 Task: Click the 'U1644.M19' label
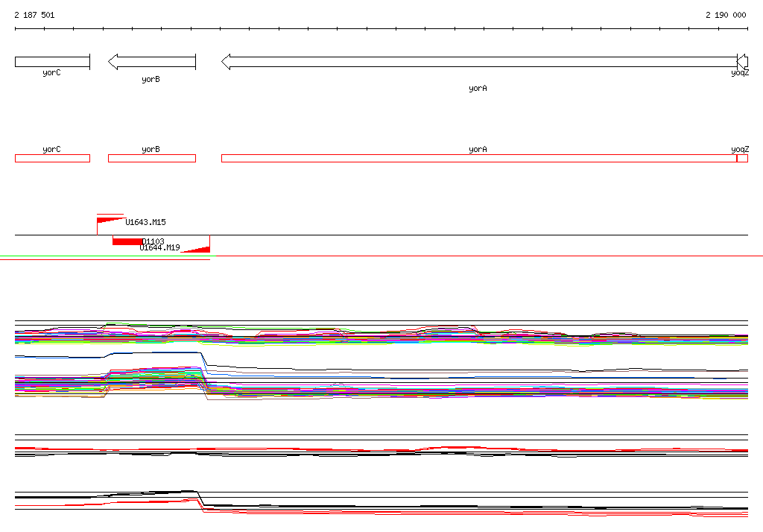click(159, 248)
